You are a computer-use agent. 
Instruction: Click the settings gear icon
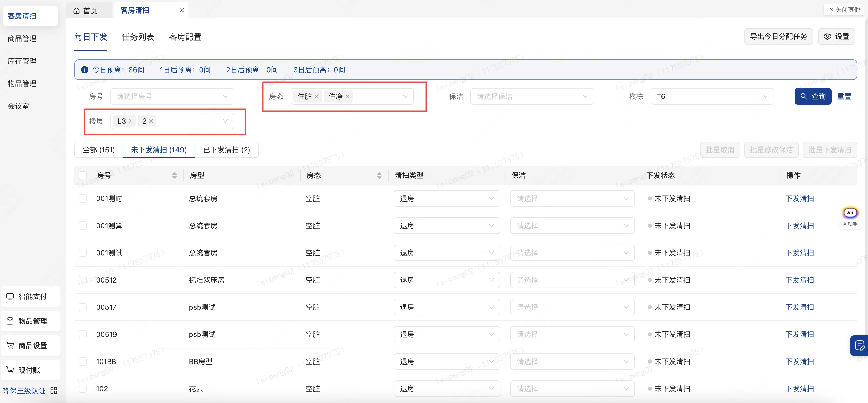(827, 36)
